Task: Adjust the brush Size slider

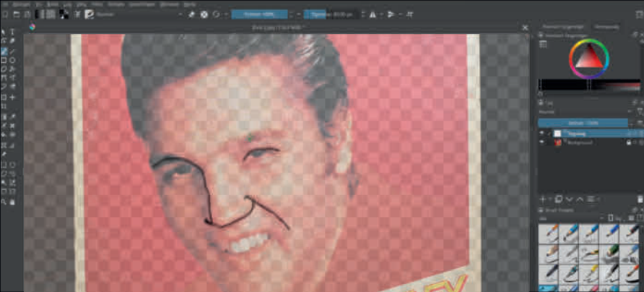Action: (332, 14)
